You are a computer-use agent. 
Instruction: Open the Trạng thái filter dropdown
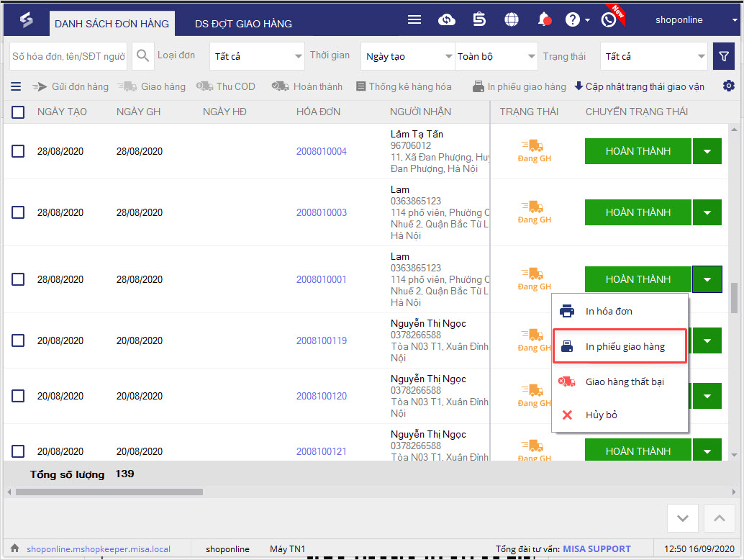coord(654,56)
